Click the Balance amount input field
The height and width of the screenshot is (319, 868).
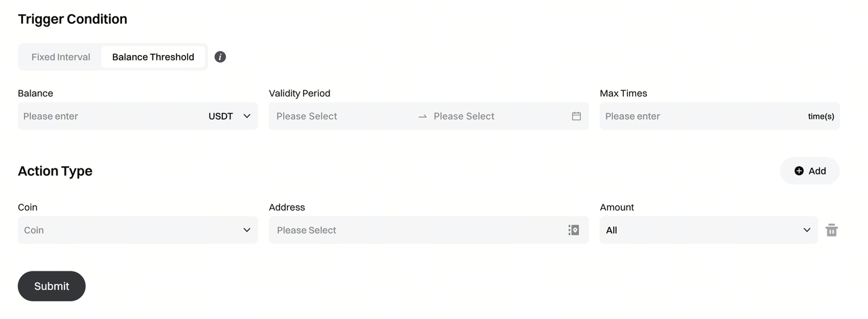[108, 116]
